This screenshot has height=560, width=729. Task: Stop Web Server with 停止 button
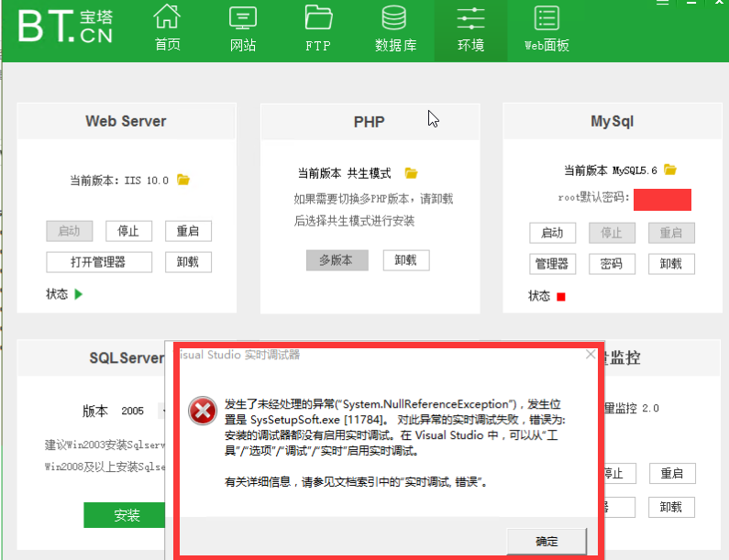[x=128, y=231]
